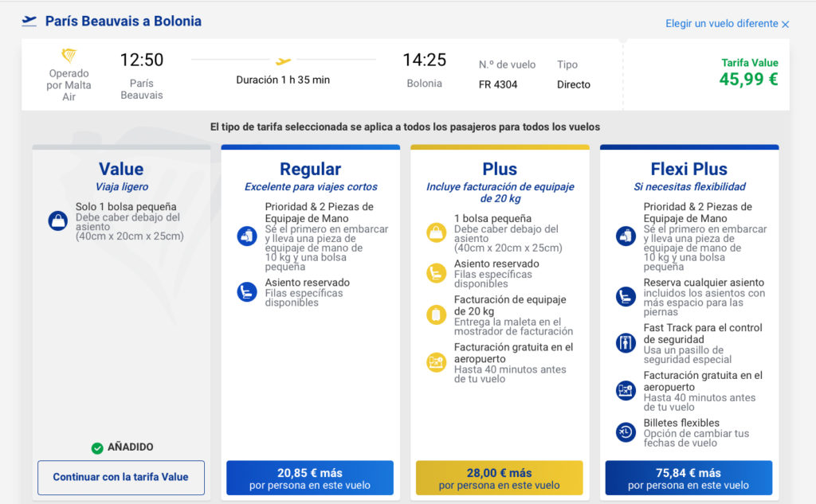Click the reserved seat icon in Regular fare
816x504 pixels.
click(x=247, y=291)
